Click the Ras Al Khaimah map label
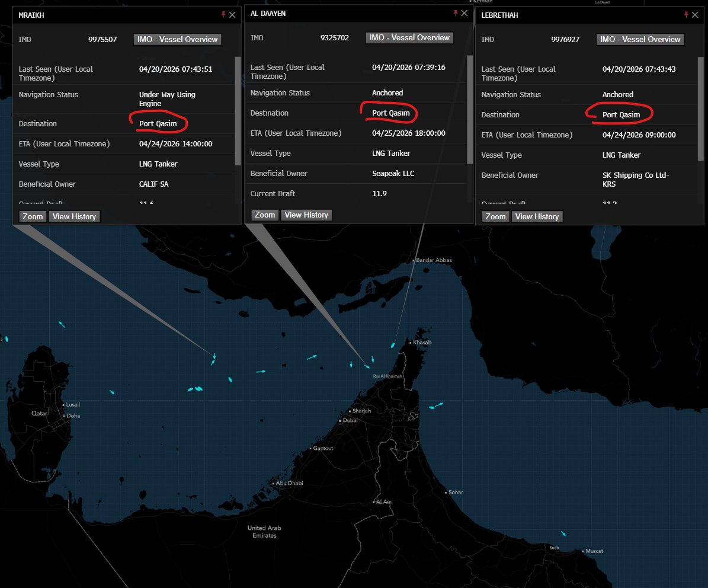 coord(387,376)
